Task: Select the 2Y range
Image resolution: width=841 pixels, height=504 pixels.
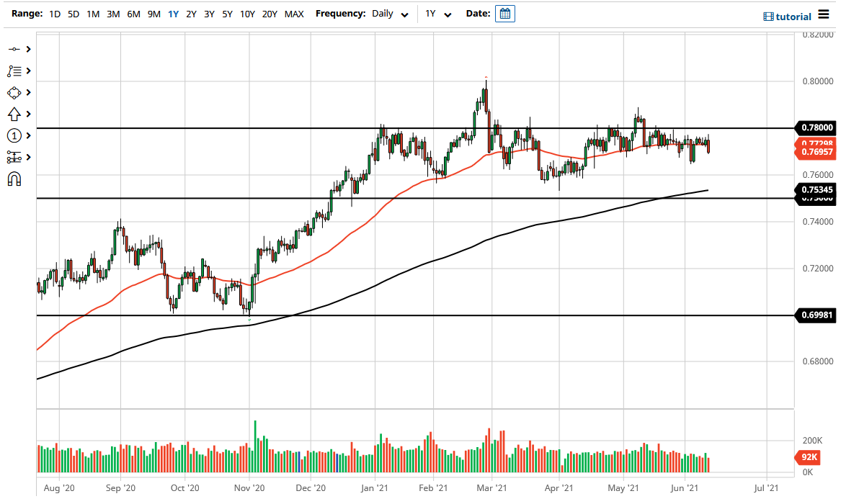Action: point(192,14)
